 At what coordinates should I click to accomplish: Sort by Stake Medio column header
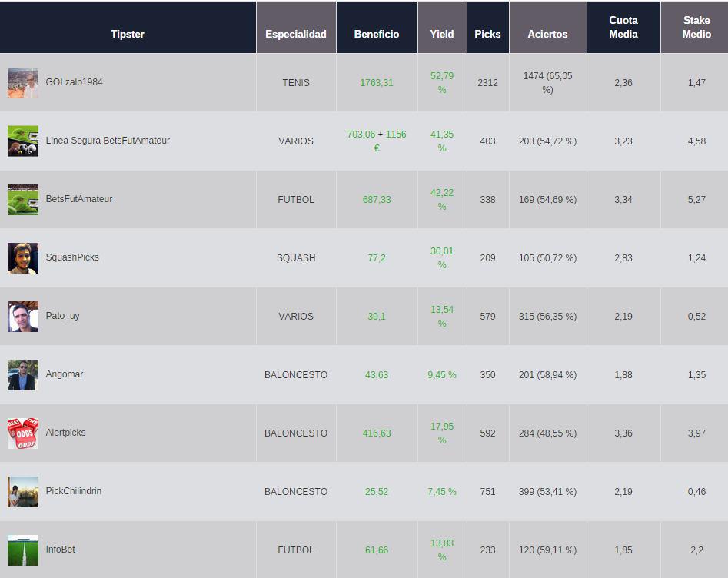coord(696,27)
